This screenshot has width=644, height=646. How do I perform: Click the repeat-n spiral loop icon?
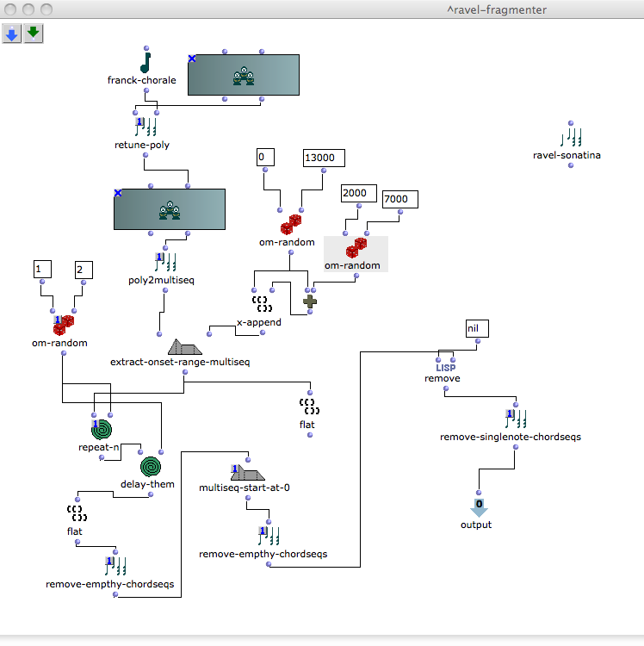point(102,429)
